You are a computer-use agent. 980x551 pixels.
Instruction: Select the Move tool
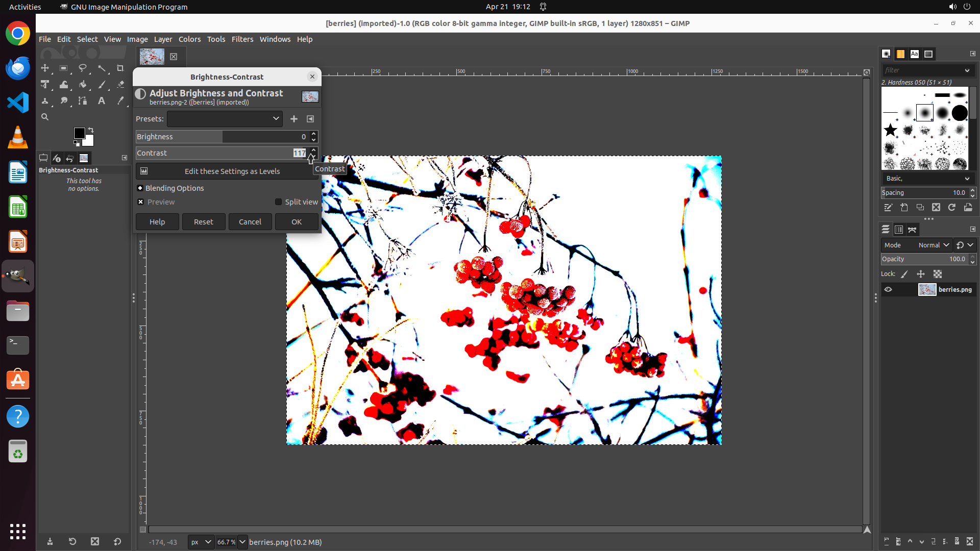click(45, 68)
